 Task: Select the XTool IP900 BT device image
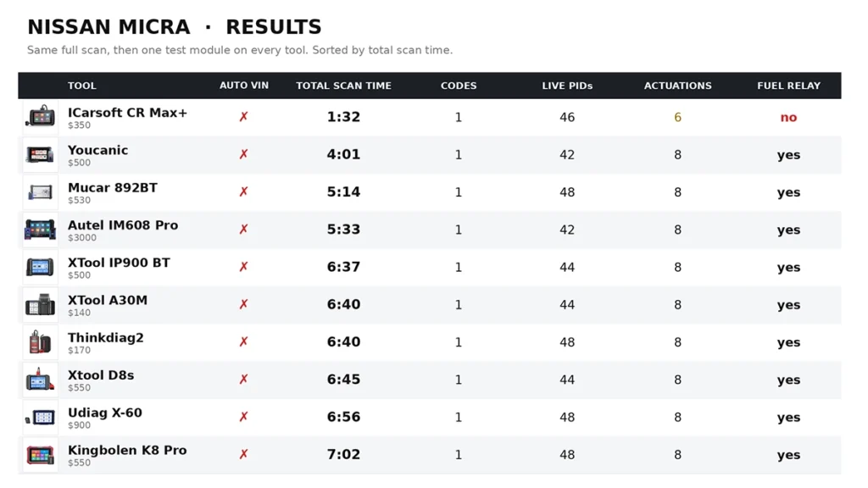click(x=41, y=267)
